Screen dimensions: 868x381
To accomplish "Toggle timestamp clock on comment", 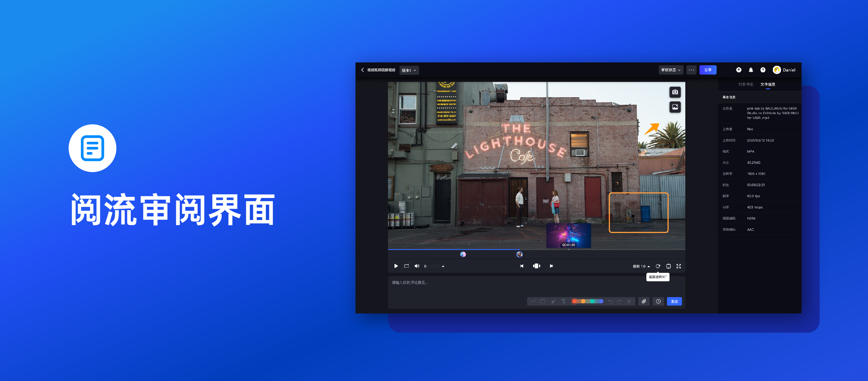I will (658, 301).
